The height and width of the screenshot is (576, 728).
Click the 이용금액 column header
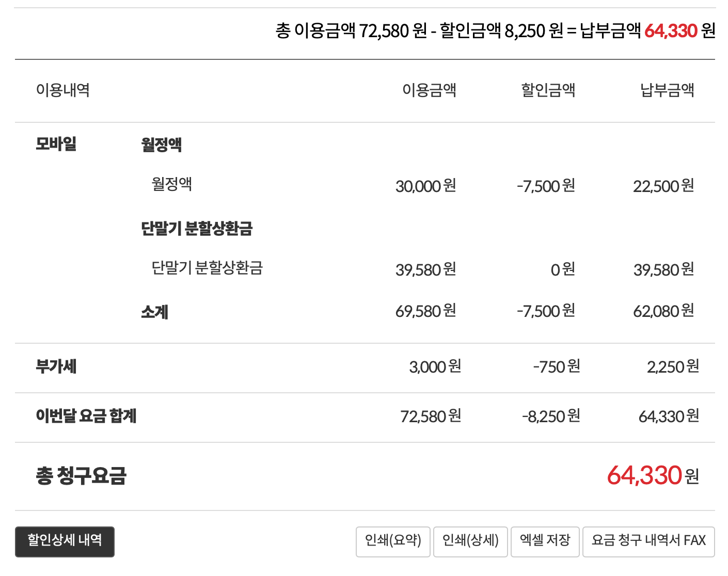(429, 90)
